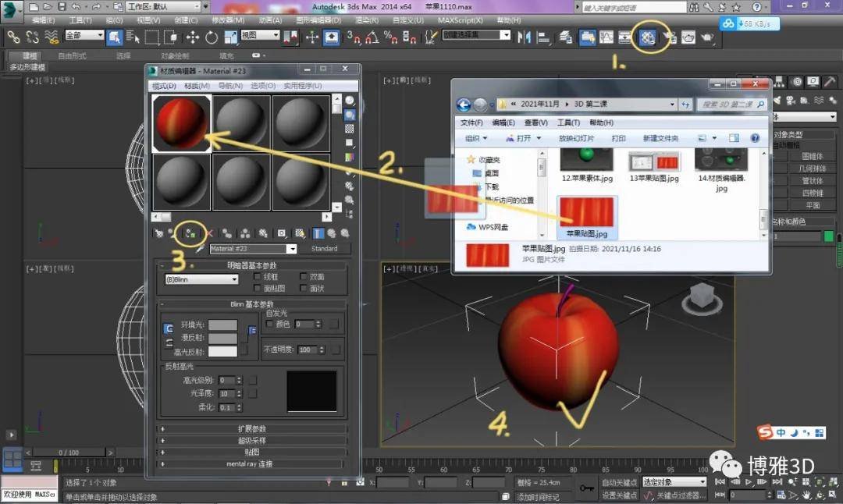
Task: Click the 平面 object type button
Action: pos(812,205)
